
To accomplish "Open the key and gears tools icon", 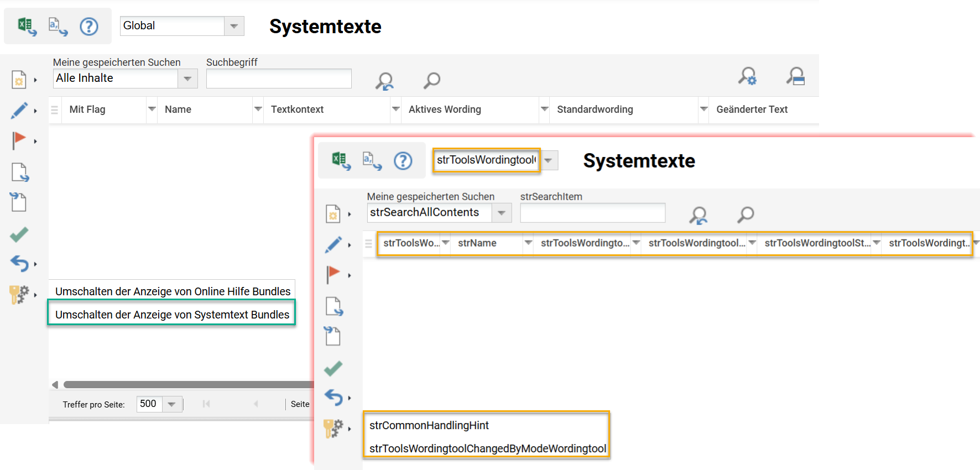I will (x=19, y=294).
